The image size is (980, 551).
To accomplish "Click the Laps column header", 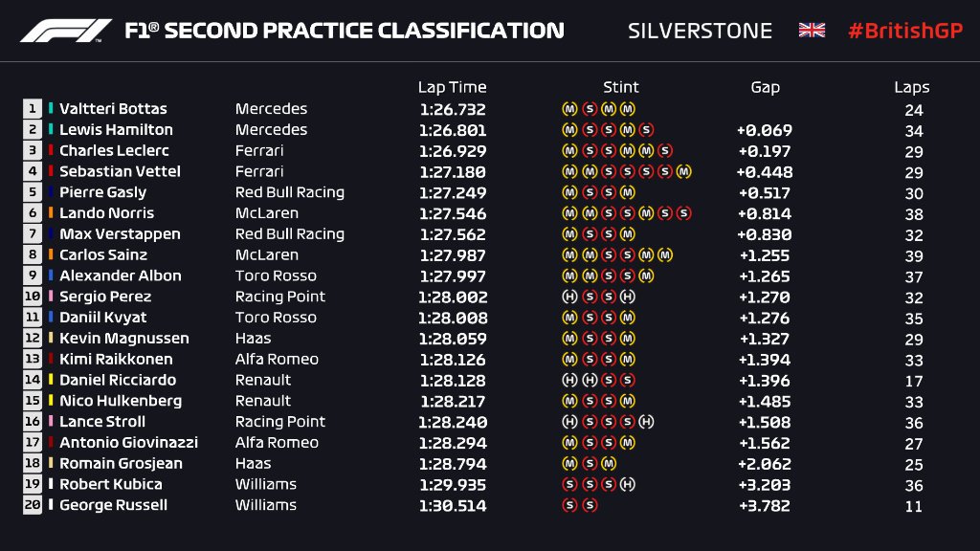I will pos(911,87).
